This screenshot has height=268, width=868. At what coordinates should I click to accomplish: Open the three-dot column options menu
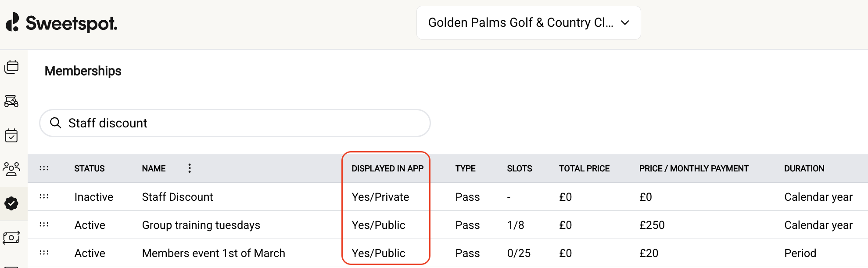point(190,168)
